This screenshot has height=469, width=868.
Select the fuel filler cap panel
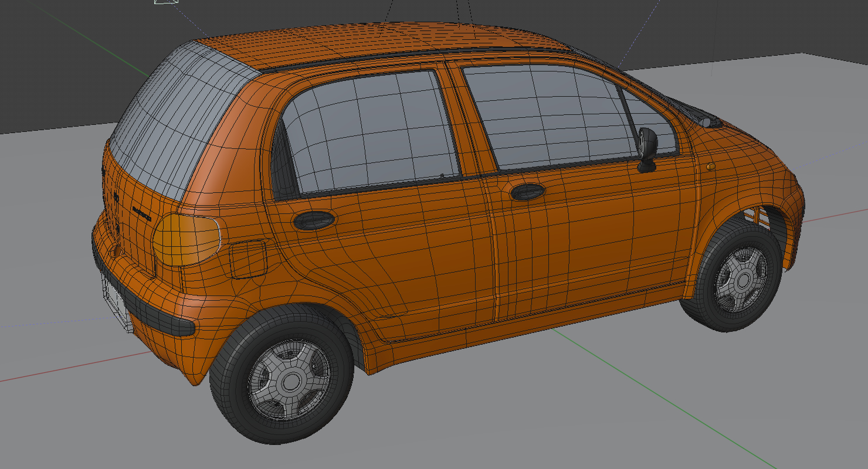click(x=247, y=259)
